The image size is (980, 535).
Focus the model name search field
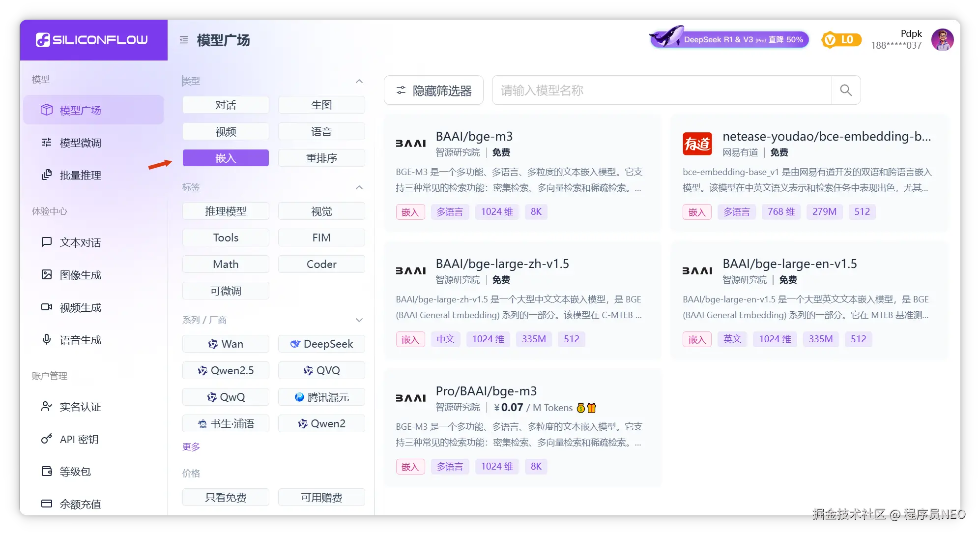[x=661, y=90]
